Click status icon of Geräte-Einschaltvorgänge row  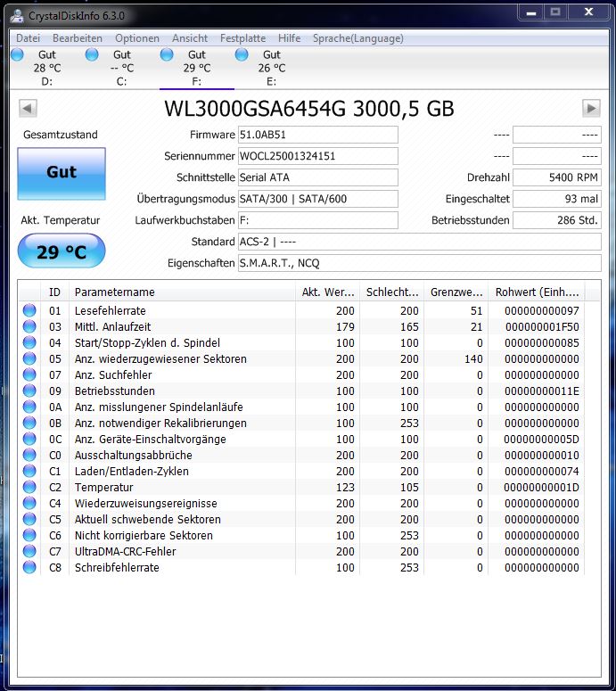click(x=29, y=439)
